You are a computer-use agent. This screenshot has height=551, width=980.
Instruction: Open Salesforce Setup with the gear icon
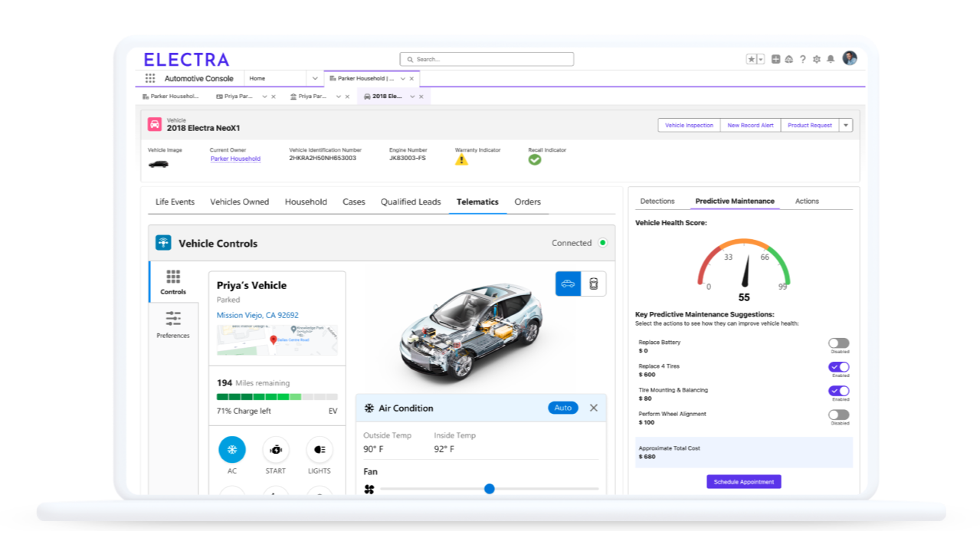(x=815, y=59)
